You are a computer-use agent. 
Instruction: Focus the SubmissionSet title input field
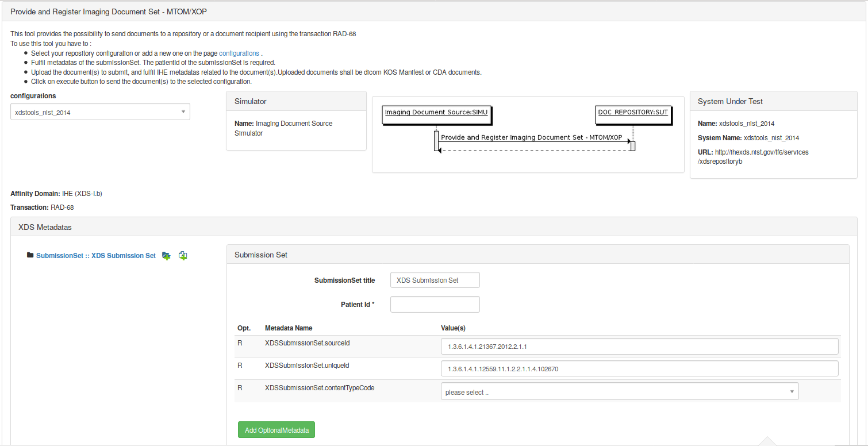click(435, 280)
